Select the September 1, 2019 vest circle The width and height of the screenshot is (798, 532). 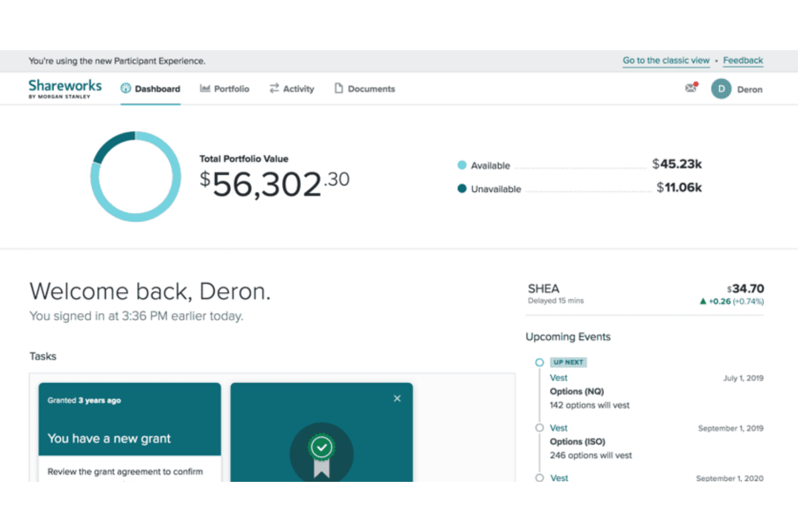tap(539, 427)
